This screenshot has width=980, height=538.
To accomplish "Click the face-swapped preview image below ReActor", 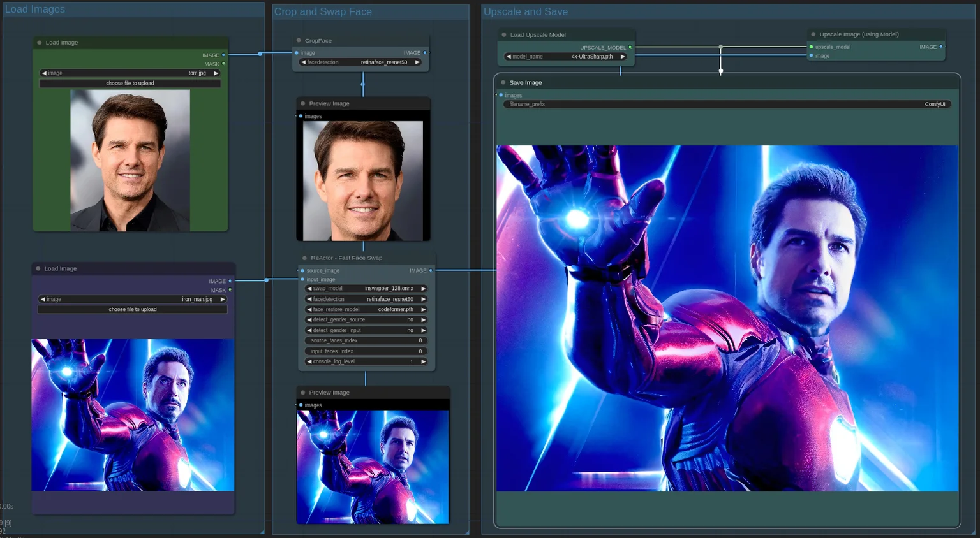I will (373, 467).
